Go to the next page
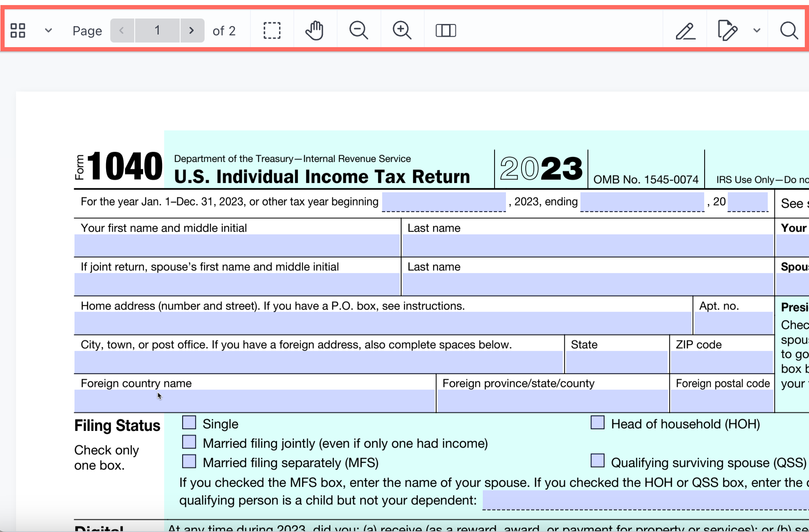The width and height of the screenshot is (809, 532). pyautogui.click(x=192, y=30)
